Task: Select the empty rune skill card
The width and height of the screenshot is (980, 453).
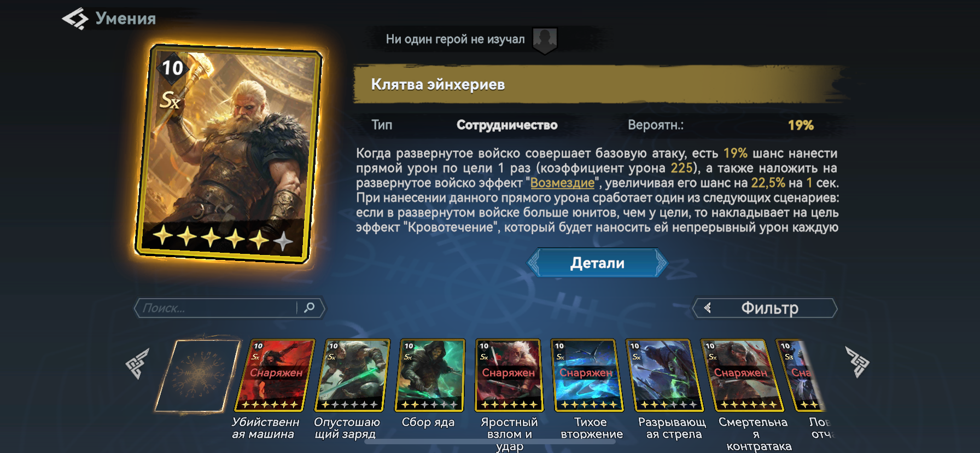Action: [198, 375]
